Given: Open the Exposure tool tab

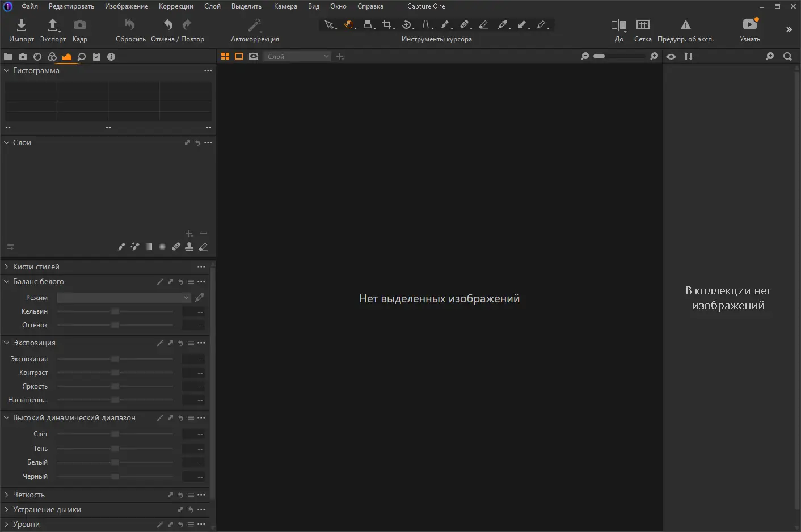Looking at the screenshot, I should pyautogui.click(x=67, y=57).
